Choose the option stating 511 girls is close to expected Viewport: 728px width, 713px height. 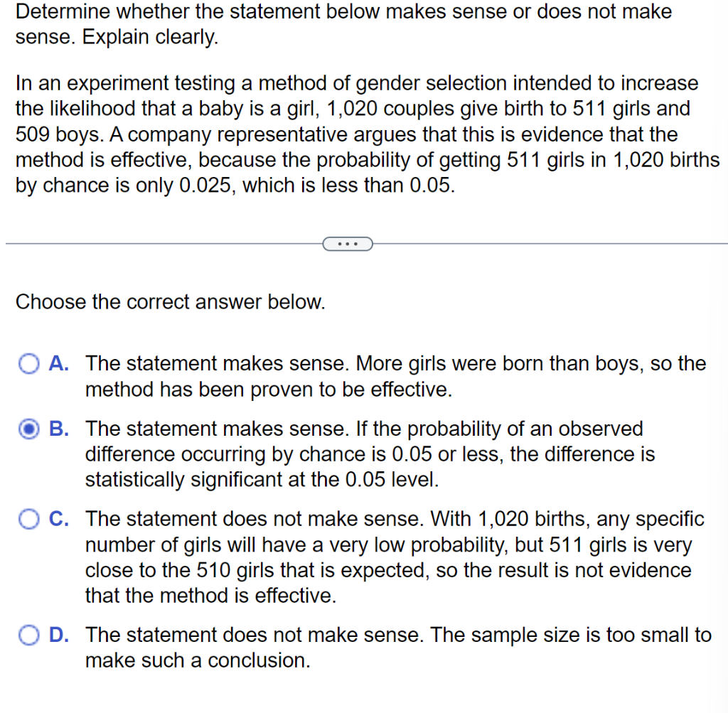click(28, 519)
